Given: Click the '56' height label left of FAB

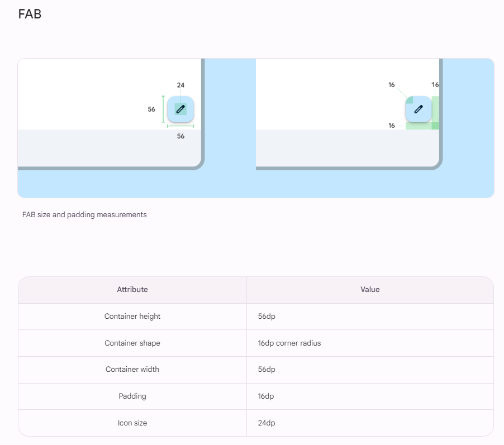Looking at the screenshot, I should coord(151,109).
